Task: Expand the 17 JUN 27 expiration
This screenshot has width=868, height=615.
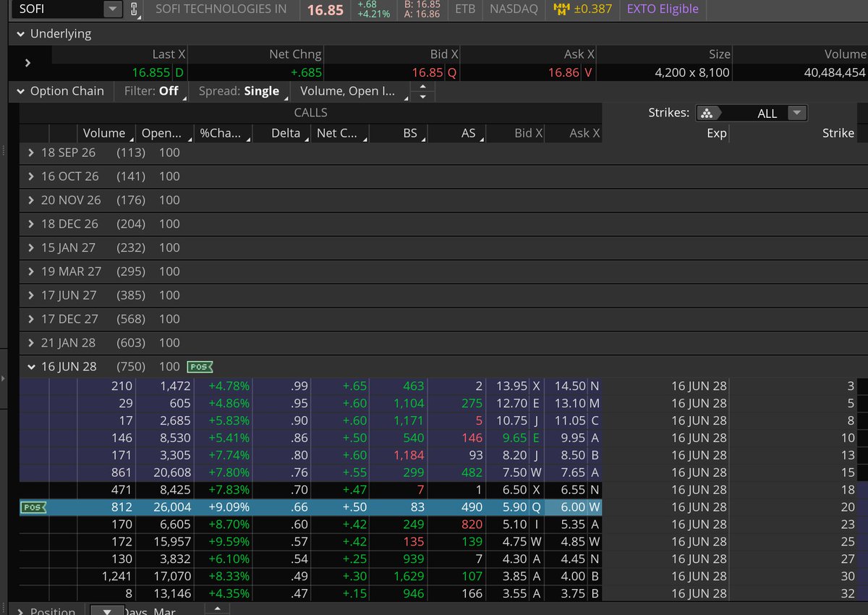Action: (30, 295)
